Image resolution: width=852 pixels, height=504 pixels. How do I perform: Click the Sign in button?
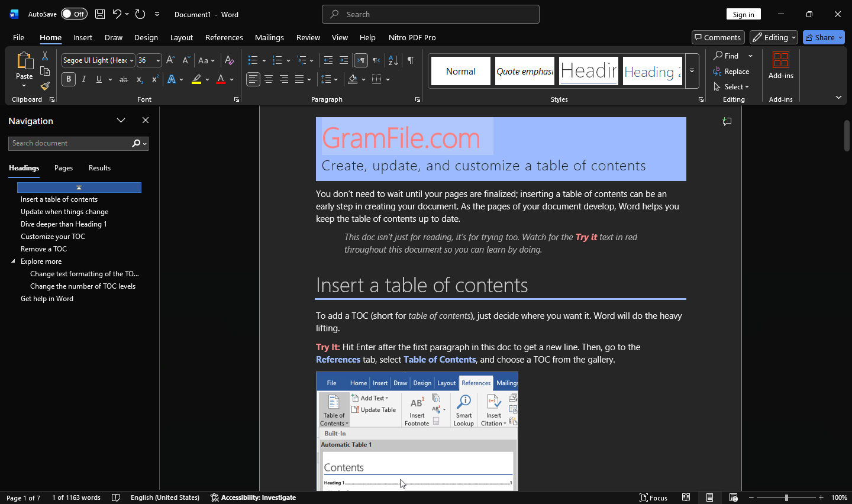click(743, 14)
